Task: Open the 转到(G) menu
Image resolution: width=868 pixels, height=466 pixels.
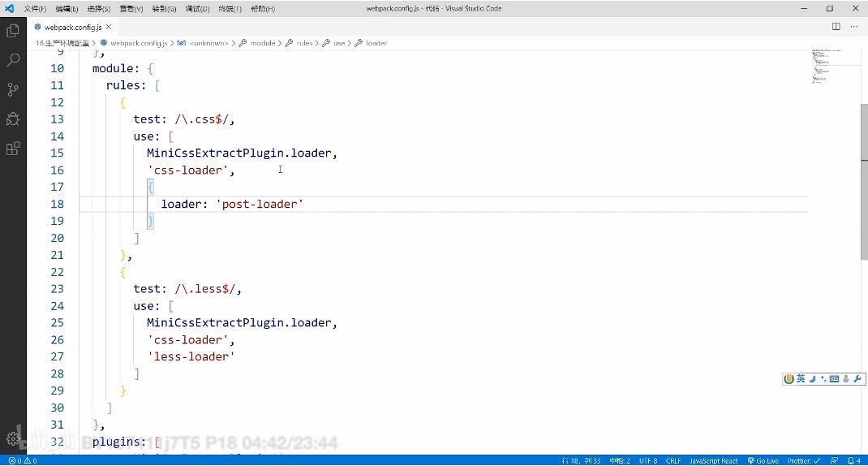Action: (x=165, y=9)
